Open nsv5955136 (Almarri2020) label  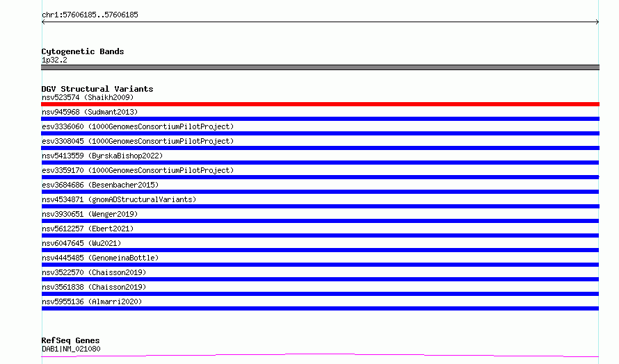click(x=92, y=301)
